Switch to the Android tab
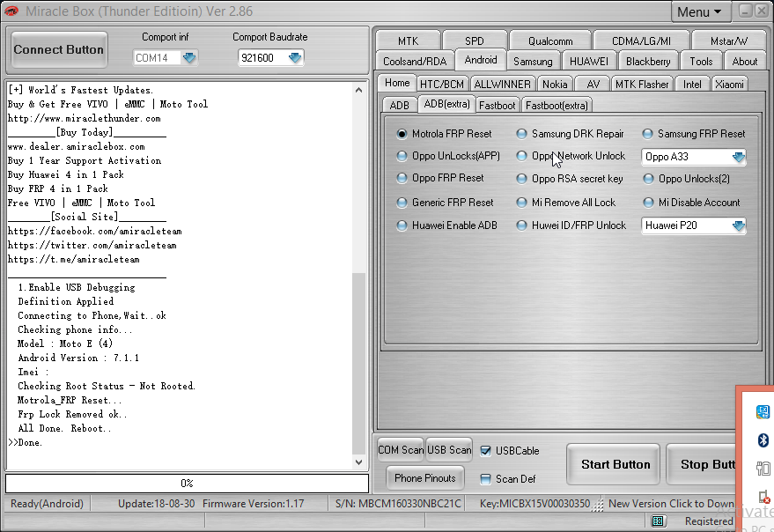 [x=481, y=60]
